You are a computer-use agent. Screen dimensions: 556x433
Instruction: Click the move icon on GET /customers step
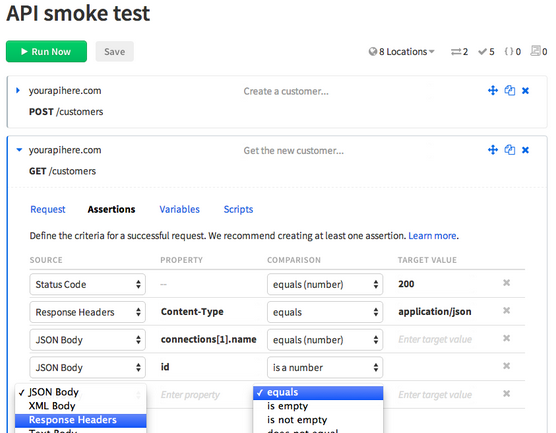click(x=493, y=150)
